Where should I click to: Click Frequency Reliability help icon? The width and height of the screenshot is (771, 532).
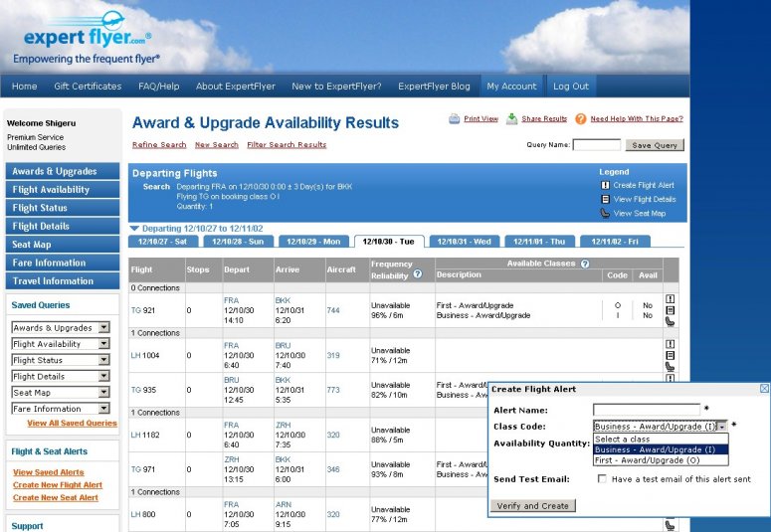point(418,273)
